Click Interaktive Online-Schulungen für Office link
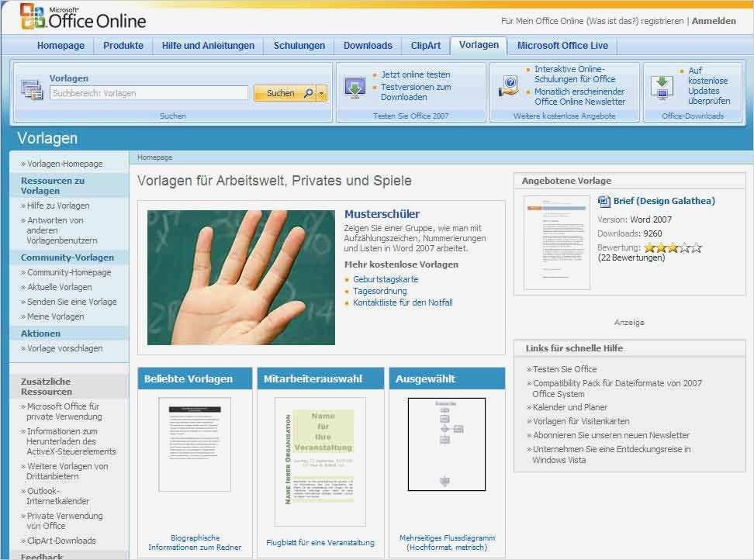 [575, 74]
